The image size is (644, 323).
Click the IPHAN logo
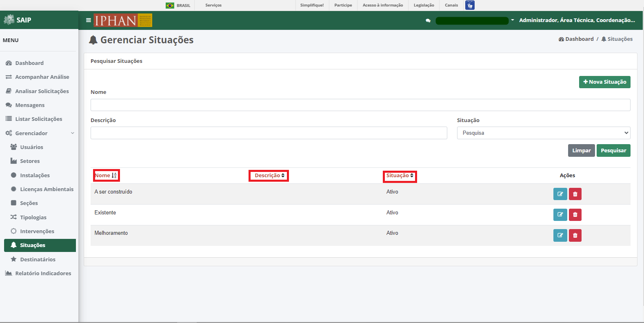point(123,20)
